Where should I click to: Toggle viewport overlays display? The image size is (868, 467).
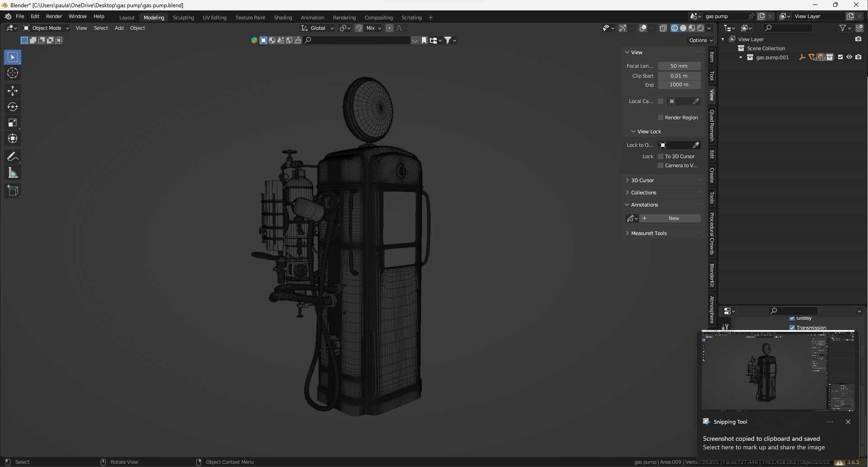(x=643, y=28)
